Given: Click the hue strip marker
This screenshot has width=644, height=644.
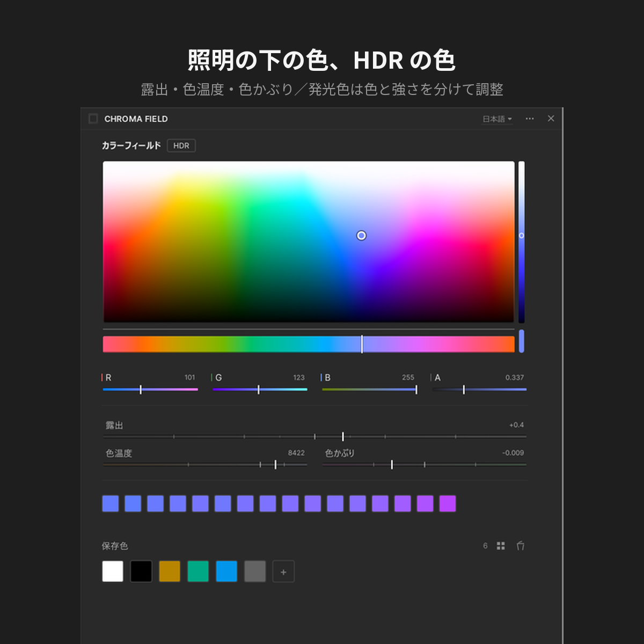Looking at the screenshot, I should click(x=362, y=344).
